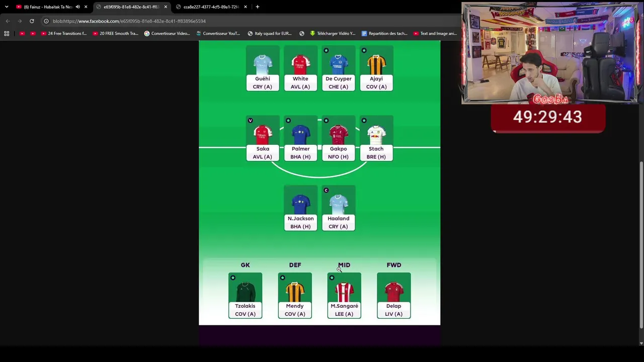Go back to the previous page
Viewport: 644px width, 362px height.
coord(8,21)
